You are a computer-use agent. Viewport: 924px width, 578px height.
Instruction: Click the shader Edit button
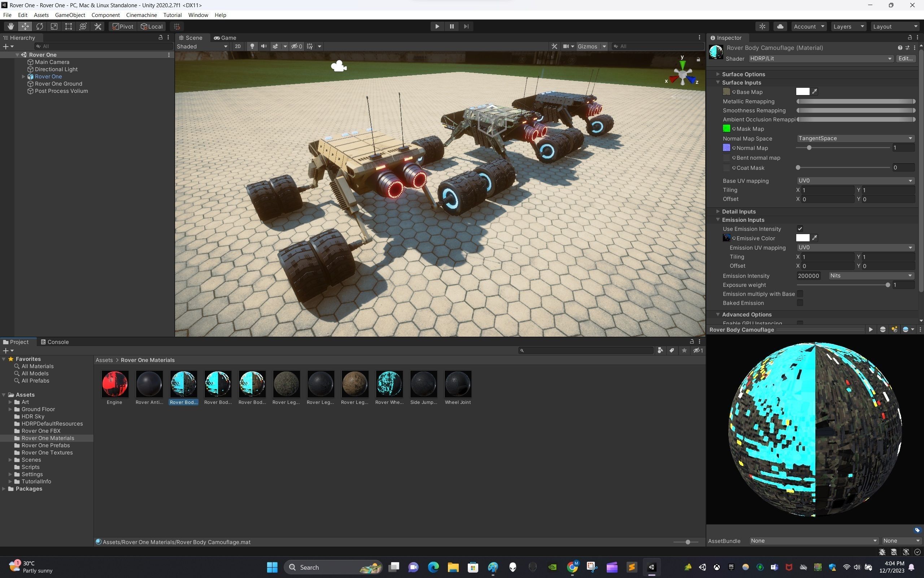coord(906,59)
